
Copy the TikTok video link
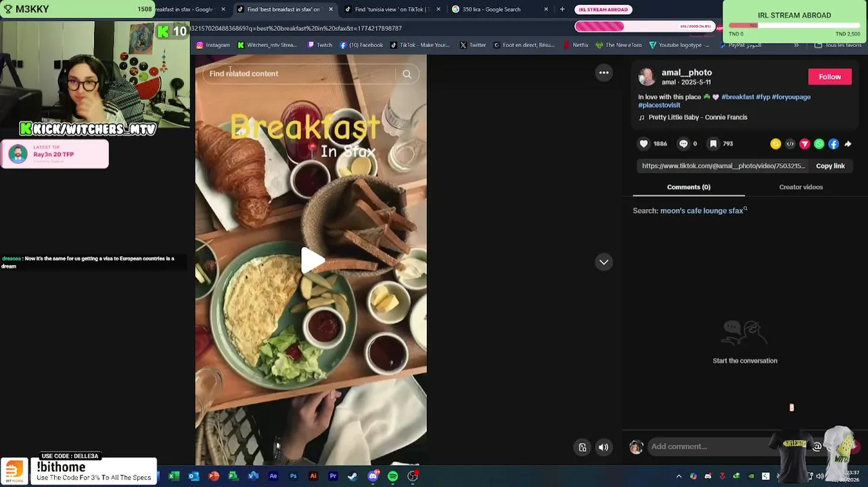[830, 166]
